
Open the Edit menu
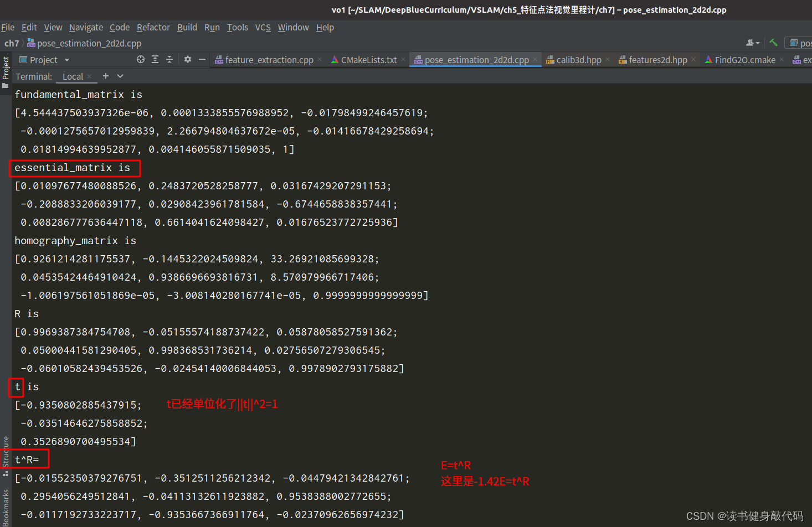[x=29, y=27]
